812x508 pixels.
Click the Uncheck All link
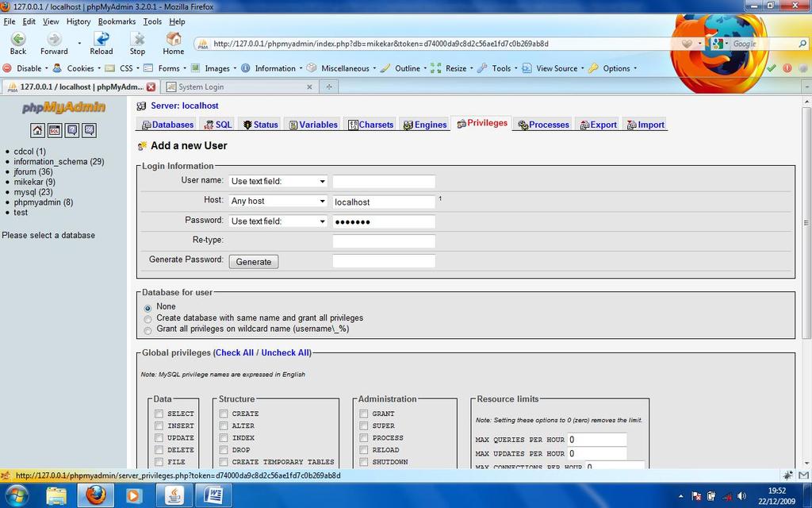pyautogui.click(x=285, y=352)
